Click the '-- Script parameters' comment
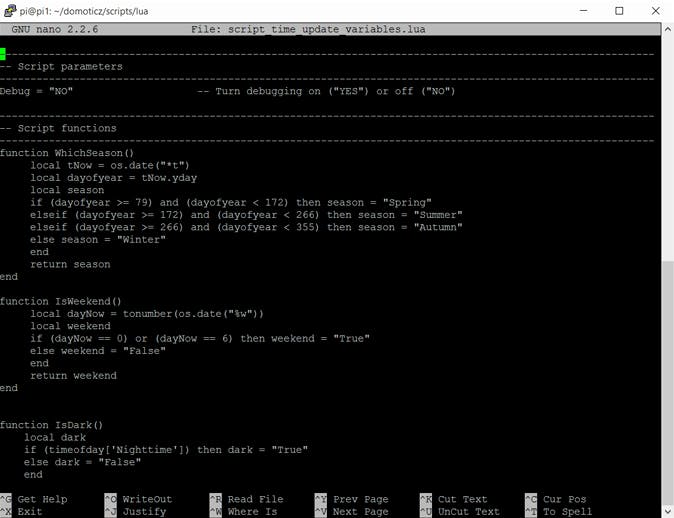This screenshot has width=674, height=518. pos(61,67)
